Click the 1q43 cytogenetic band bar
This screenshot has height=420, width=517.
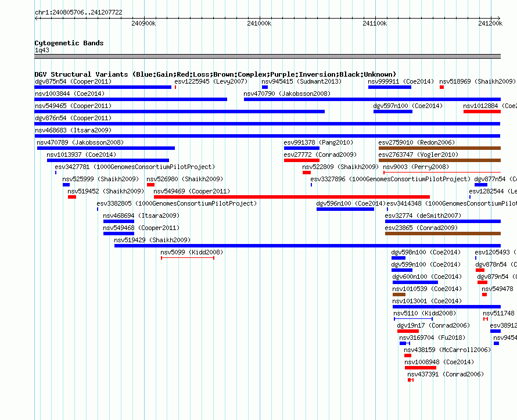(267, 56)
